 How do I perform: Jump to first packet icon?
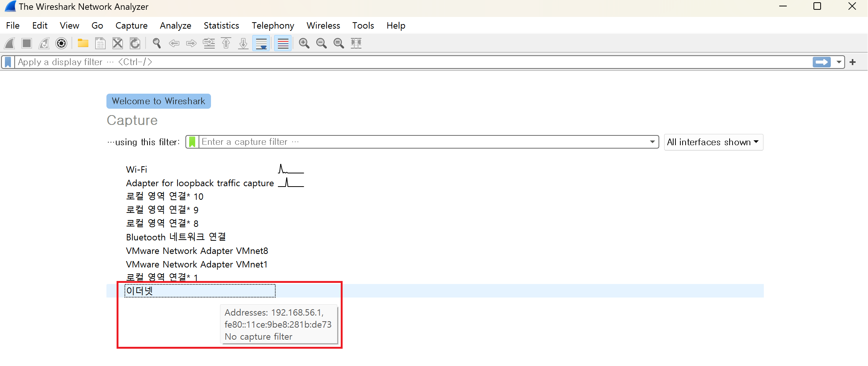(x=226, y=43)
